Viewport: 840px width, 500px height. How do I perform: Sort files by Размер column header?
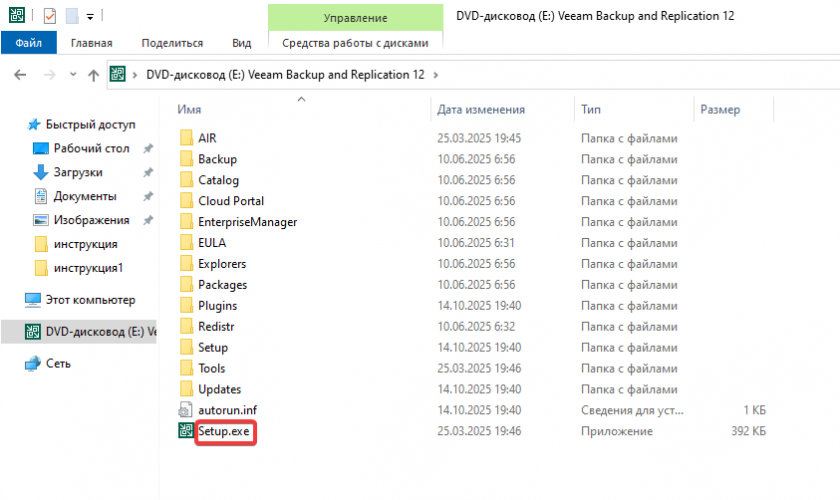click(720, 109)
